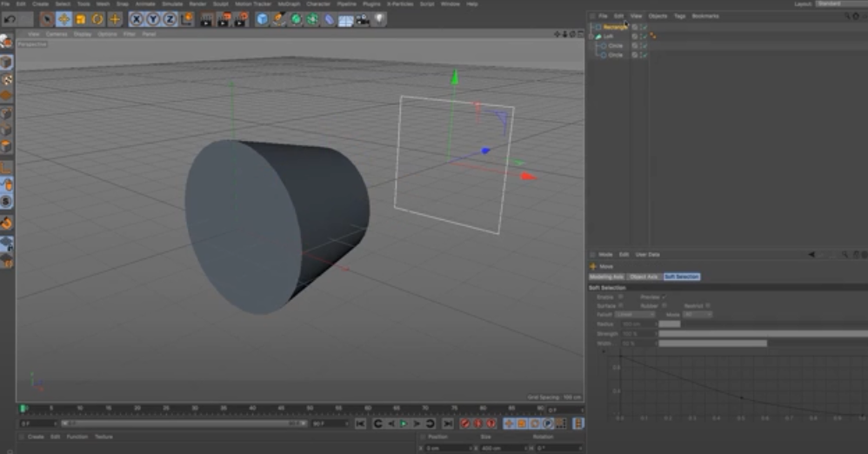
Task: Open viewport Display menu
Action: pyautogui.click(x=83, y=34)
